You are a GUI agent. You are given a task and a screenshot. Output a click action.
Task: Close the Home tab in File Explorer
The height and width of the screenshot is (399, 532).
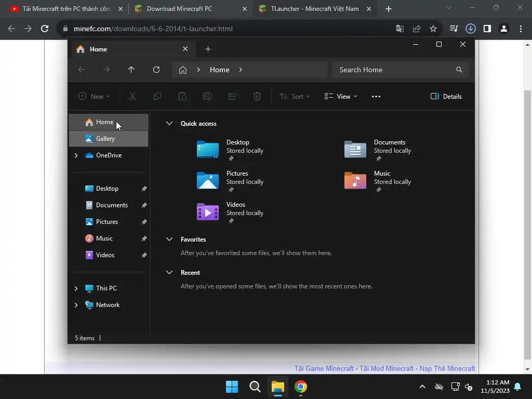pos(185,49)
